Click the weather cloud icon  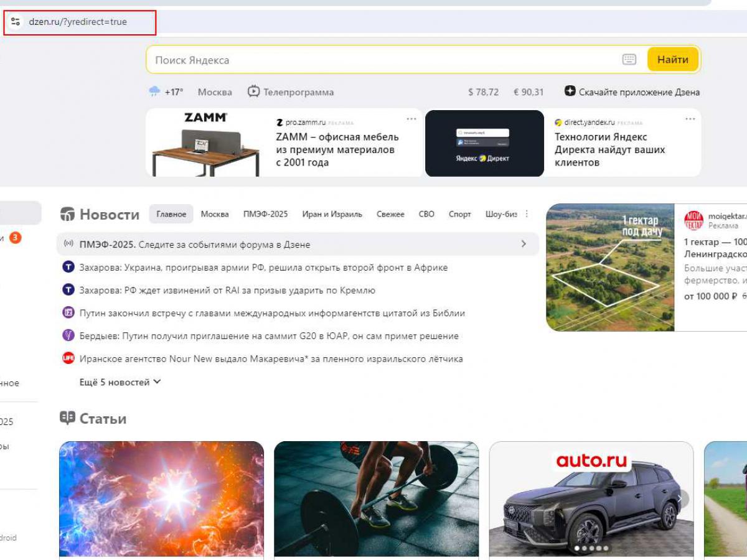point(154,91)
